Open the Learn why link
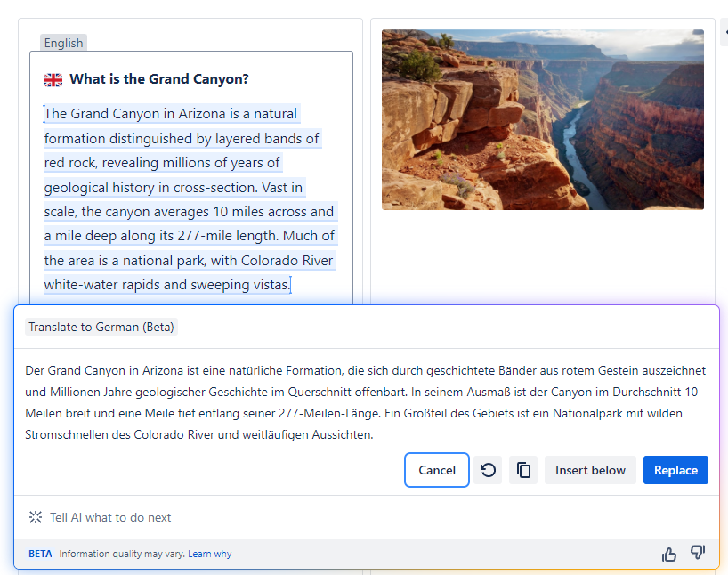Screen dimensions: 728x575 point(209,554)
